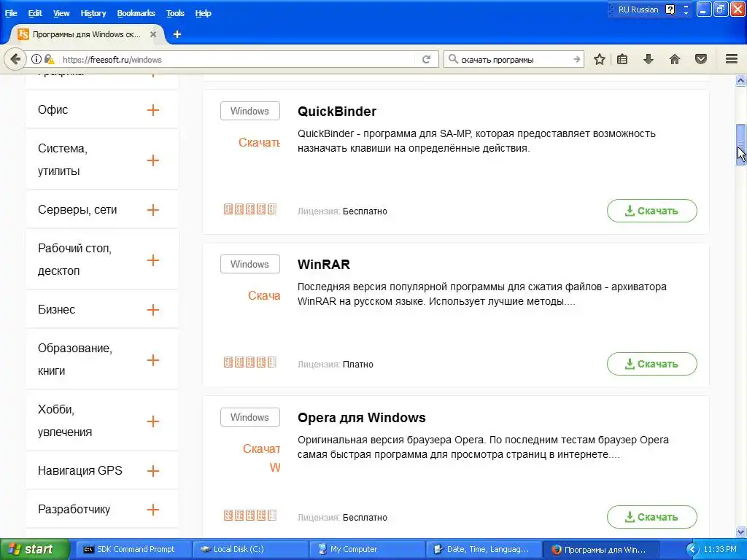This screenshot has height=560, width=747.
Task: Focus the скачать программы search field
Action: tap(514, 60)
